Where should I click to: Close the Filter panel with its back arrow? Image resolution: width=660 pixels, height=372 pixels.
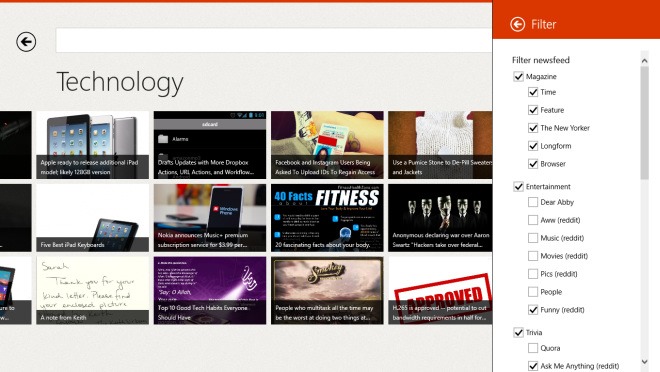click(517, 24)
